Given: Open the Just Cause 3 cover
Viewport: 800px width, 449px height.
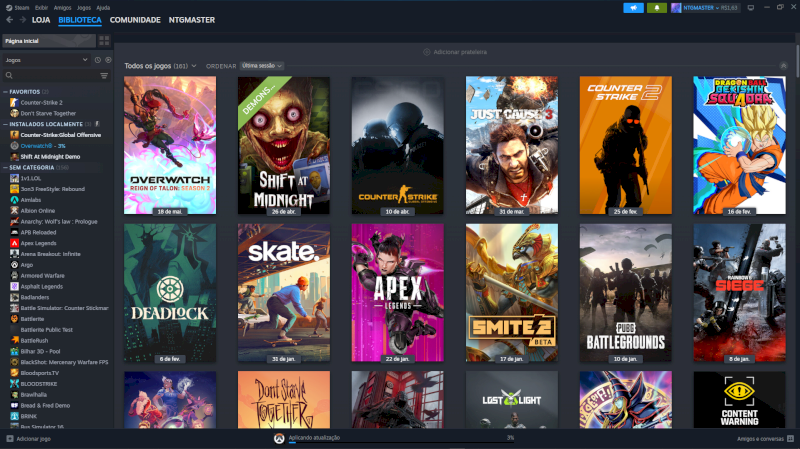Looking at the screenshot, I should tap(512, 145).
